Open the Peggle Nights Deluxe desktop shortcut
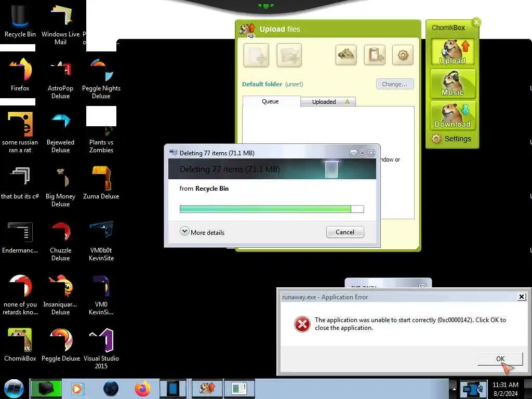532x399 pixels. (101, 78)
